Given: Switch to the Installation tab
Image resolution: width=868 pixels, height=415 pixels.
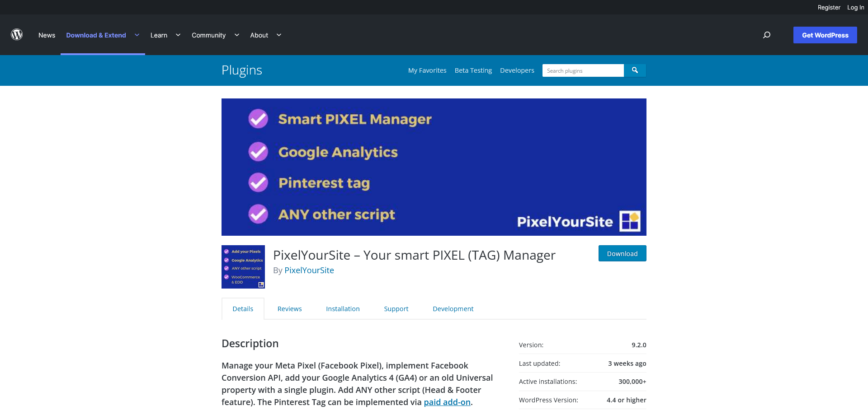Looking at the screenshot, I should (x=343, y=309).
